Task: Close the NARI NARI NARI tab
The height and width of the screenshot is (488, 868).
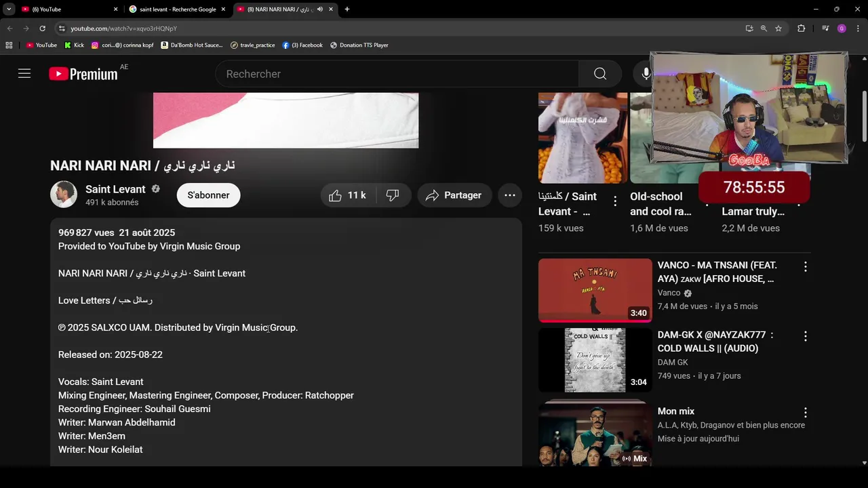Action: click(331, 9)
